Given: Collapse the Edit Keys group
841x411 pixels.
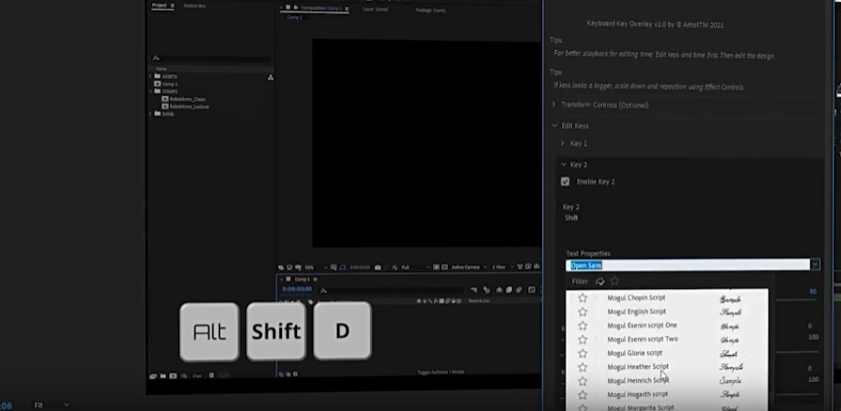Looking at the screenshot, I should (x=555, y=126).
